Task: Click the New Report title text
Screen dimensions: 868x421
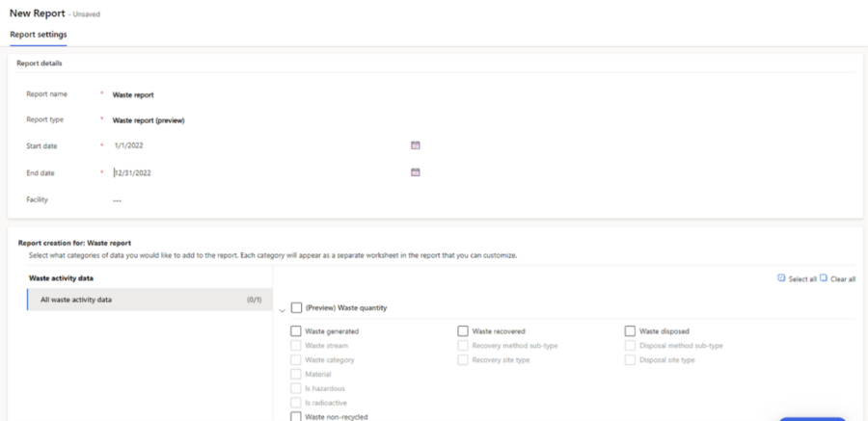Action: pyautogui.click(x=37, y=13)
